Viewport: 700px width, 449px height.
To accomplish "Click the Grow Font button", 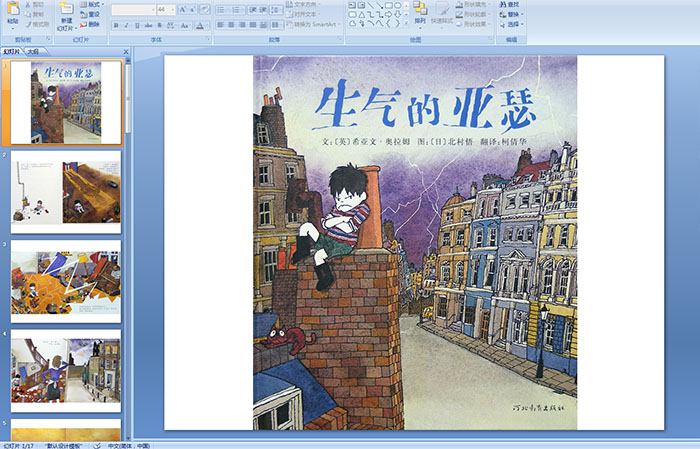I will 183,9.
